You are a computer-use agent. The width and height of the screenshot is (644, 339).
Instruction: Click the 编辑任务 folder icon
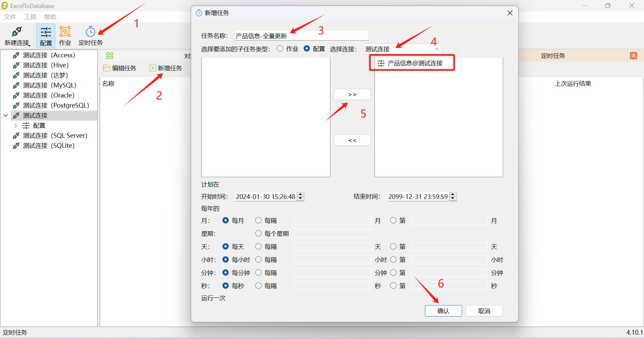click(107, 68)
